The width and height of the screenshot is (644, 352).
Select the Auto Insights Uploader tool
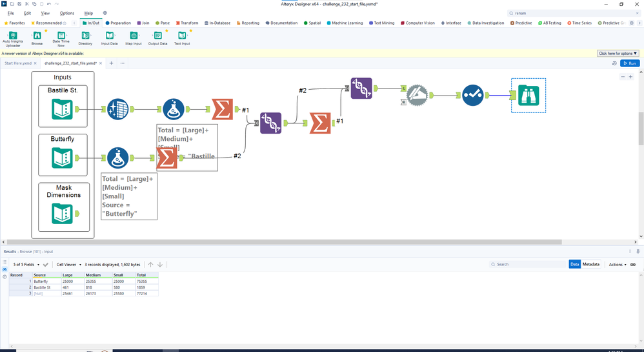pos(13,38)
